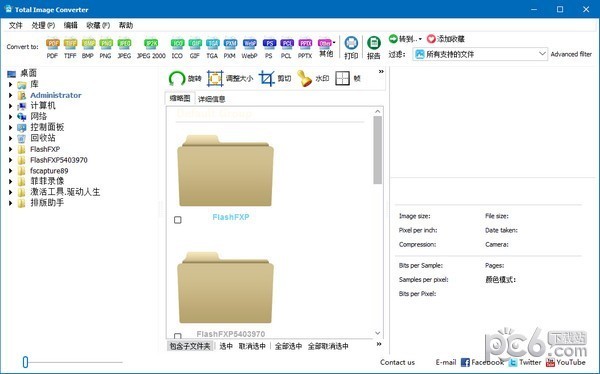This screenshot has height=374, width=600.
Task: Open the 其他 other formats icon
Action: point(326,48)
